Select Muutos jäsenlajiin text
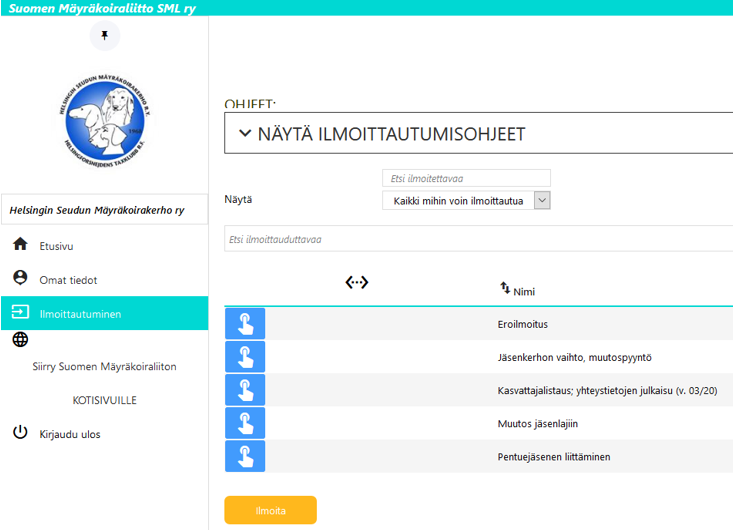733x530 pixels. (538, 423)
